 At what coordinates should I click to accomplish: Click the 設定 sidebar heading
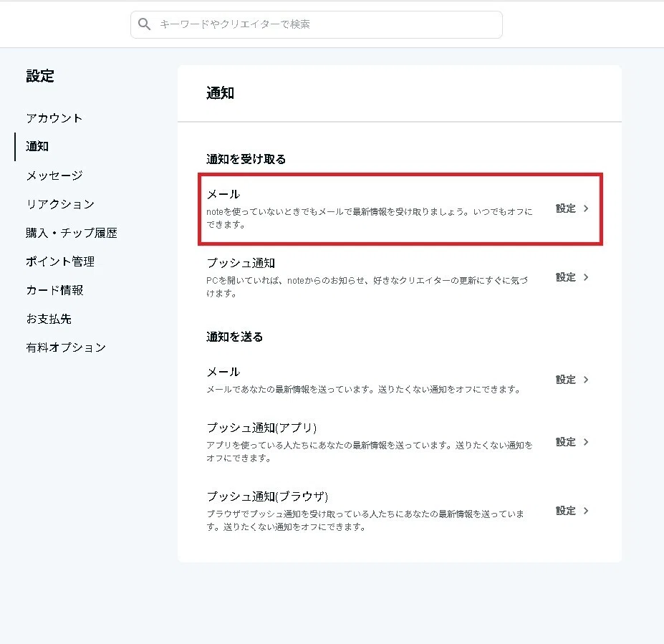click(40, 76)
